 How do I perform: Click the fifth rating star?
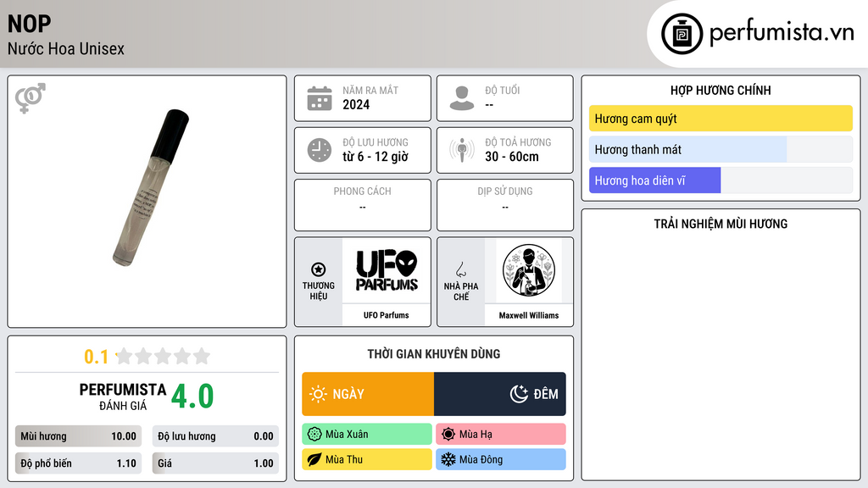click(202, 356)
